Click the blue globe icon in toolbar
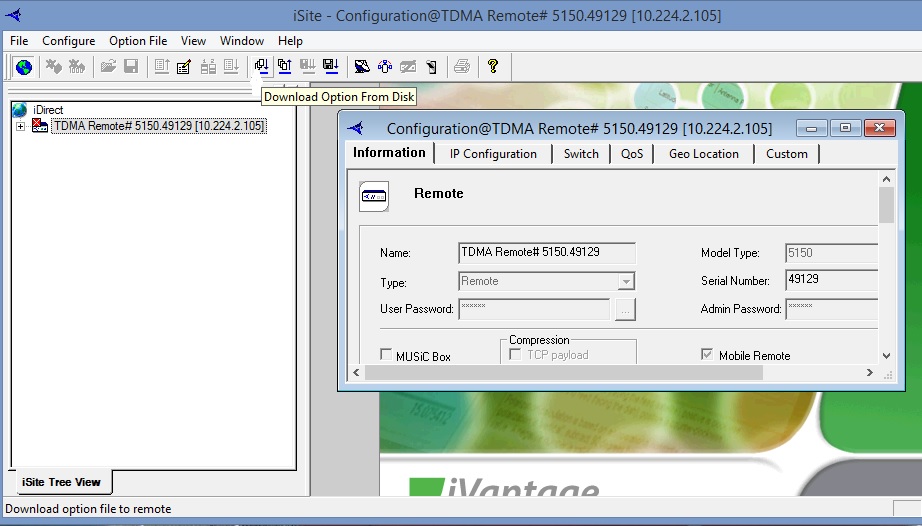Screen dimensions: 922x526 click(x=24, y=67)
